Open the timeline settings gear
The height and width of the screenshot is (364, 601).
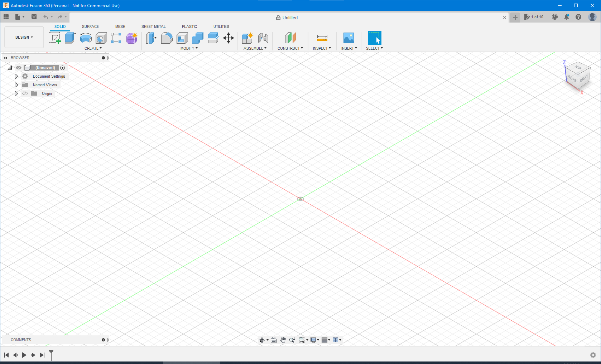pyautogui.click(x=593, y=355)
